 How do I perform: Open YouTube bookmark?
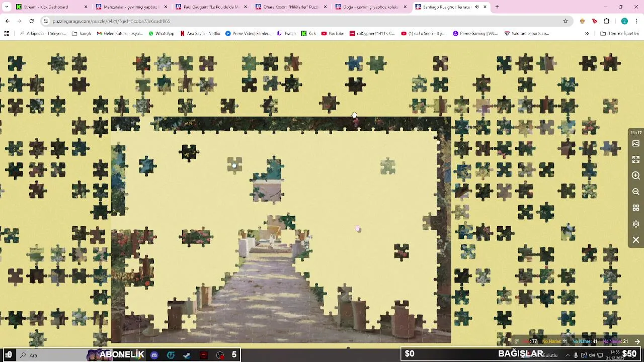pyautogui.click(x=333, y=34)
